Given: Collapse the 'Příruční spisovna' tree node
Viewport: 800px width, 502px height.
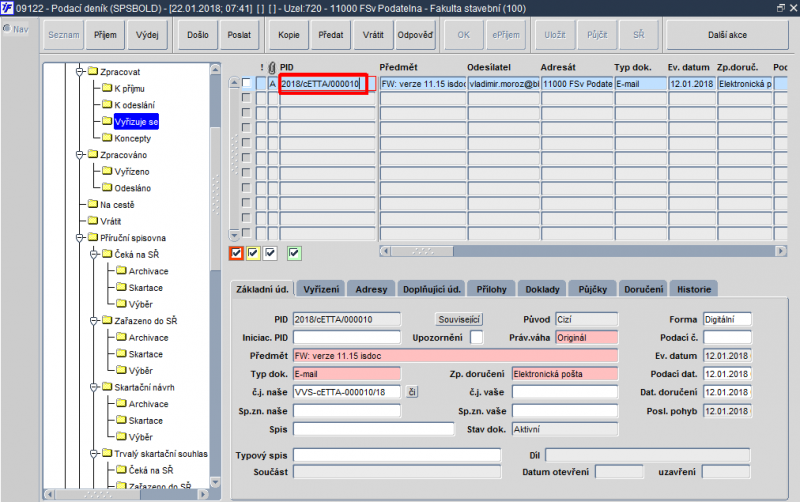Looking at the screenshot, I should coord(80,238).
